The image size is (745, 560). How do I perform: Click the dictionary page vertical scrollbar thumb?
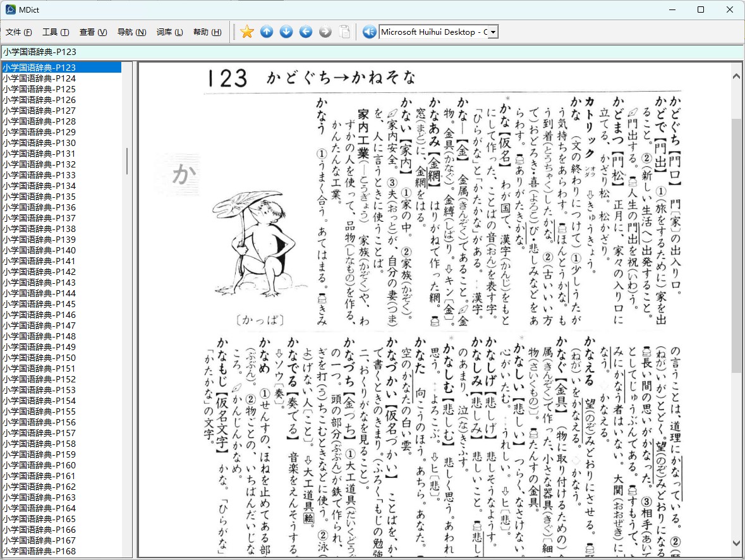pyautogui.click(x=736, y=245)
